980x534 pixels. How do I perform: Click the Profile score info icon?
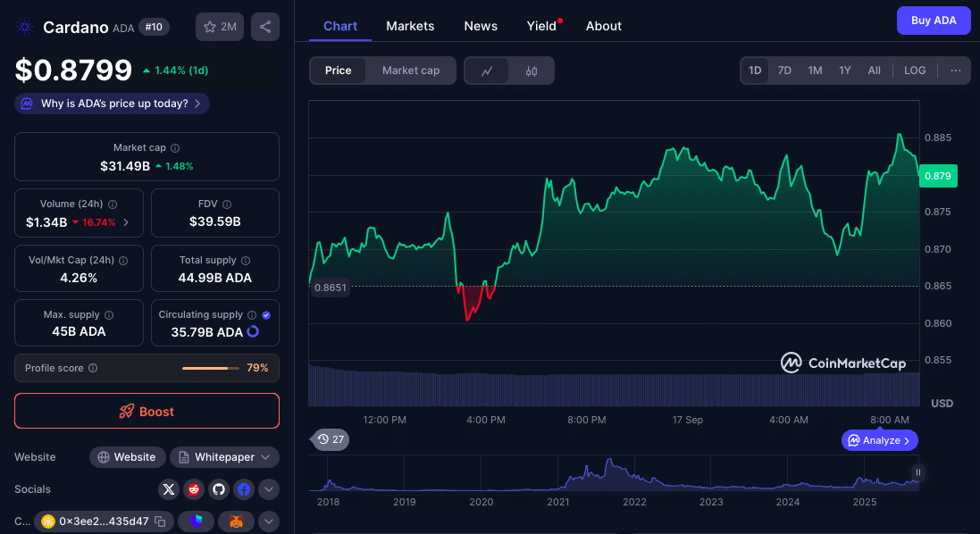[x=93, y=368]
